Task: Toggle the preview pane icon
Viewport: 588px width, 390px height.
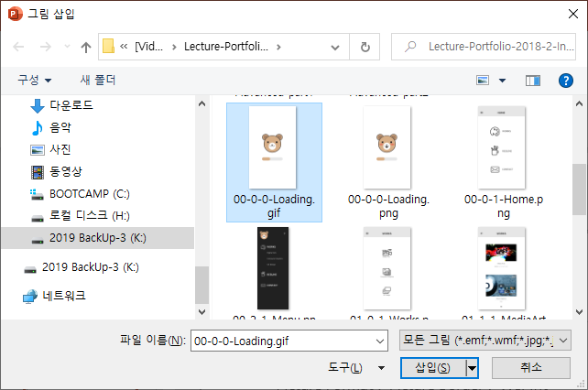Action: pos(533,81)
